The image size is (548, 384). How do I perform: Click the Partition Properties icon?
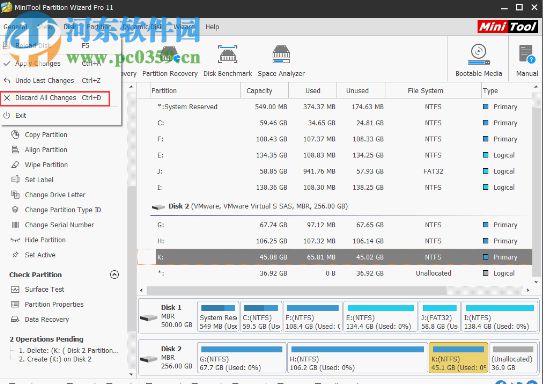[15, 304]
